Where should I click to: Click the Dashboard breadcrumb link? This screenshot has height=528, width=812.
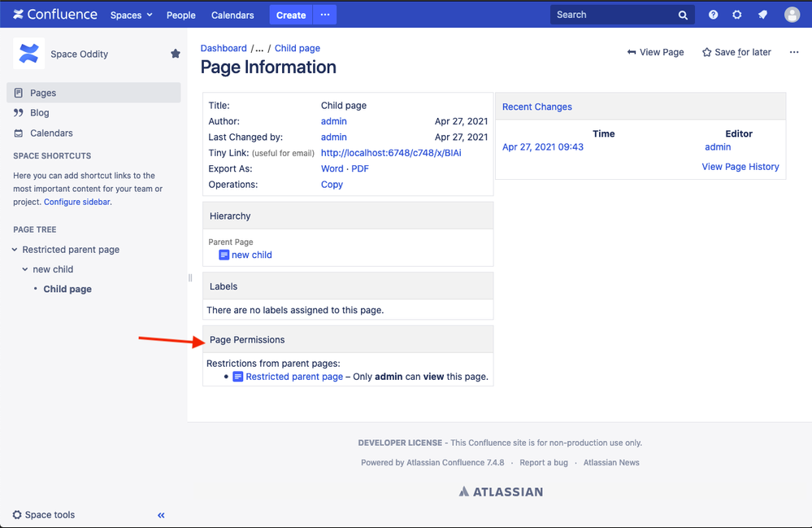point(224,48)
